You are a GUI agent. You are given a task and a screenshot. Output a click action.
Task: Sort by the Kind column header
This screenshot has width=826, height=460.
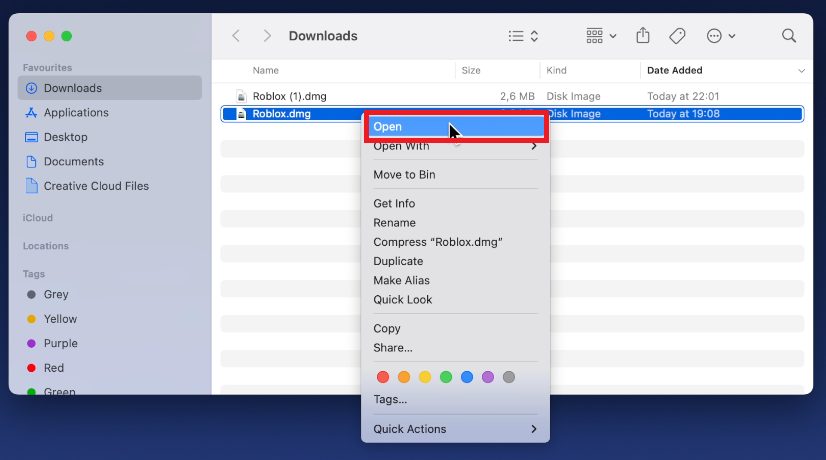tap(556, 70)
